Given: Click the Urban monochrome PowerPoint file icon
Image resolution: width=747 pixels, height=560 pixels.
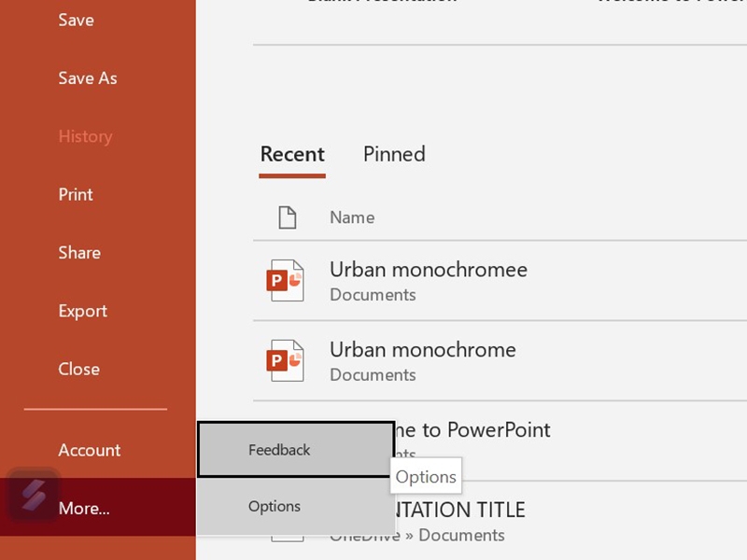Looking at the screenshot, I should pos(285,360).
